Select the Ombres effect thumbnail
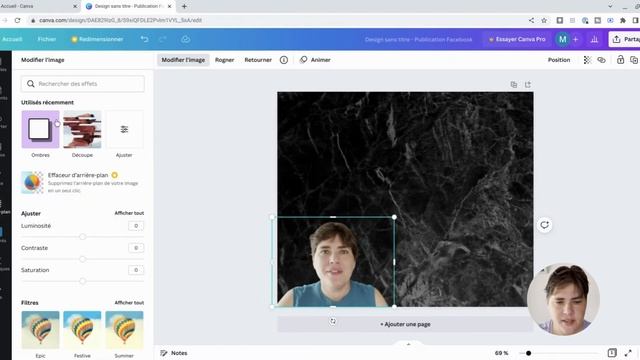This screenshot has height=360, width=640. click(x=40, y=129)
